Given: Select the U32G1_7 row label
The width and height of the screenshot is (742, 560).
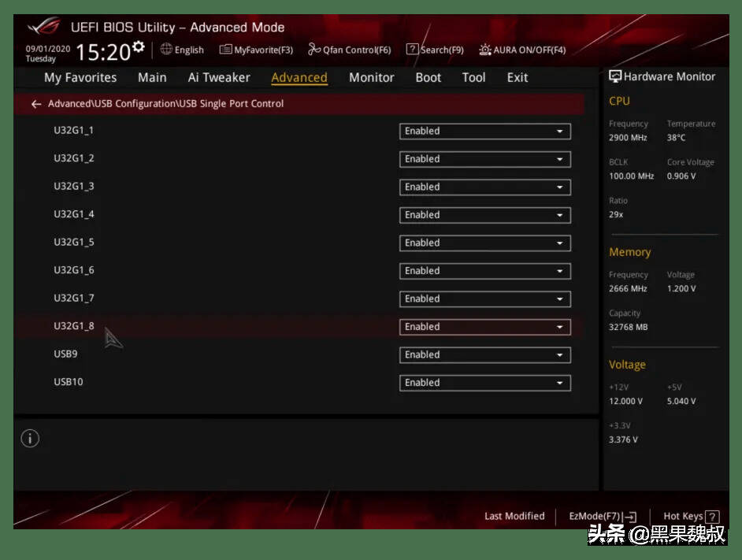Looking at the screenshot, I should (74, 299).
